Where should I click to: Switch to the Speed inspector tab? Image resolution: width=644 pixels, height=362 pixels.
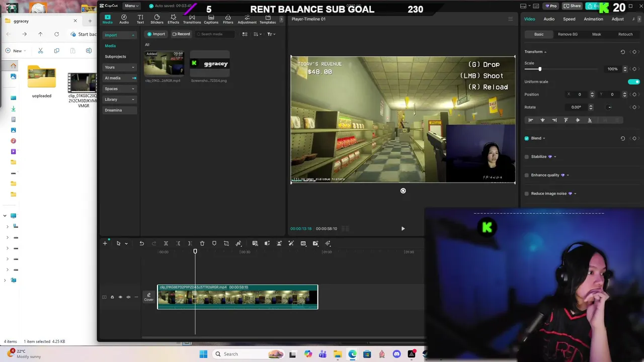pos(569,19)
